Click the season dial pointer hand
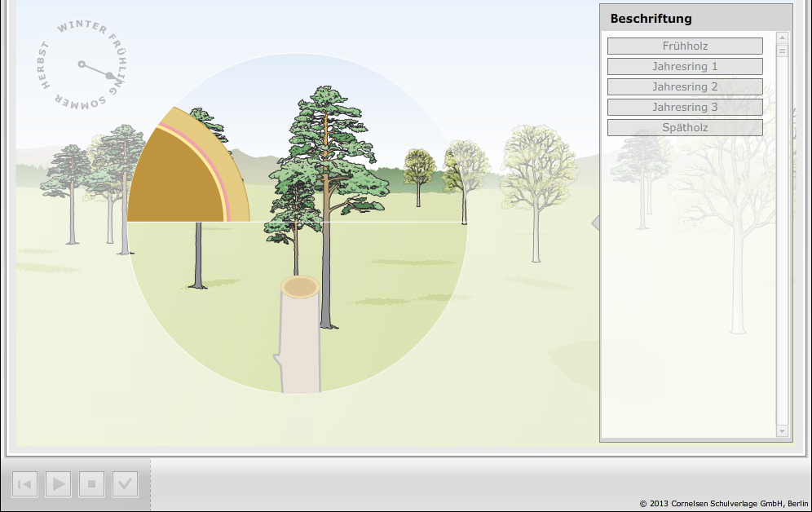Screen dimensions: 812x512 (x=95, y=69)
